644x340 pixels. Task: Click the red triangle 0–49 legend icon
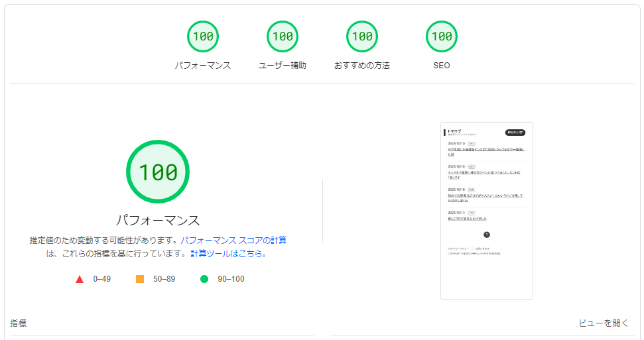pos(80,279)
